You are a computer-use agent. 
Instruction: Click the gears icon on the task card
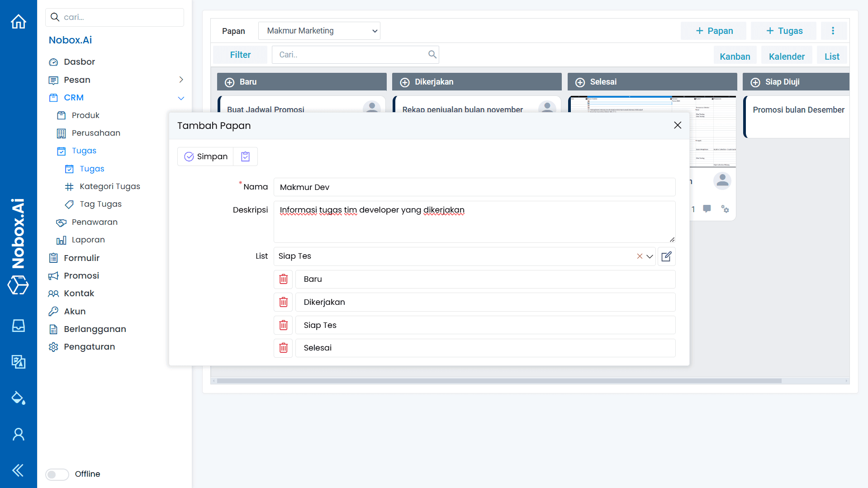coord(726,209)
